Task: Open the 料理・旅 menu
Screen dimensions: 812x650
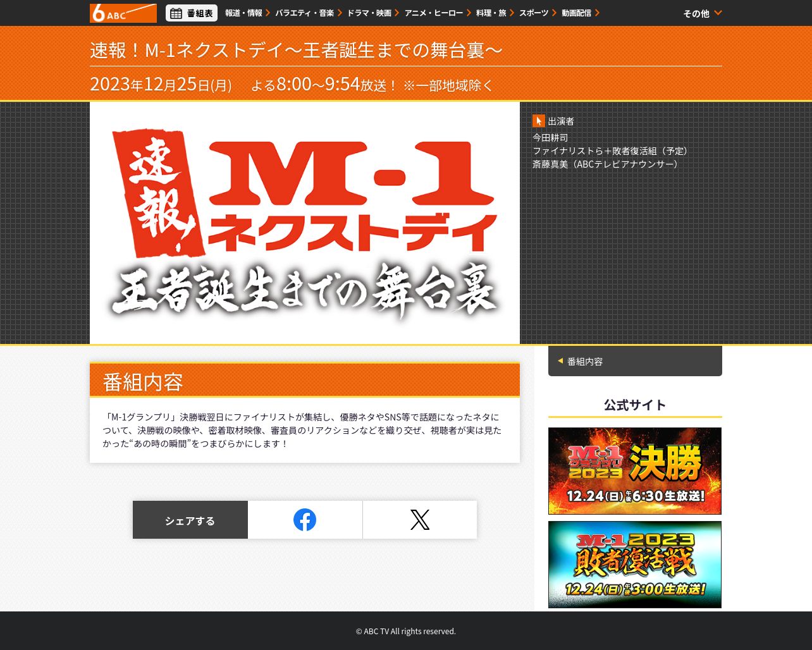Action: pyautogui.click(x=491, y=13)
